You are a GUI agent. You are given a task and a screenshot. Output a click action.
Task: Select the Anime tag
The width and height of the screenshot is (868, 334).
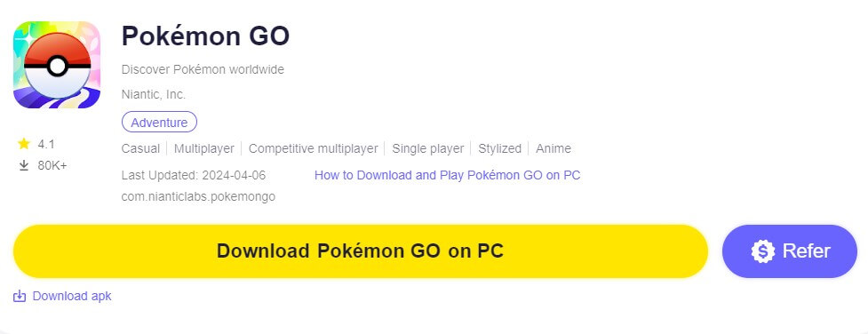553,148
